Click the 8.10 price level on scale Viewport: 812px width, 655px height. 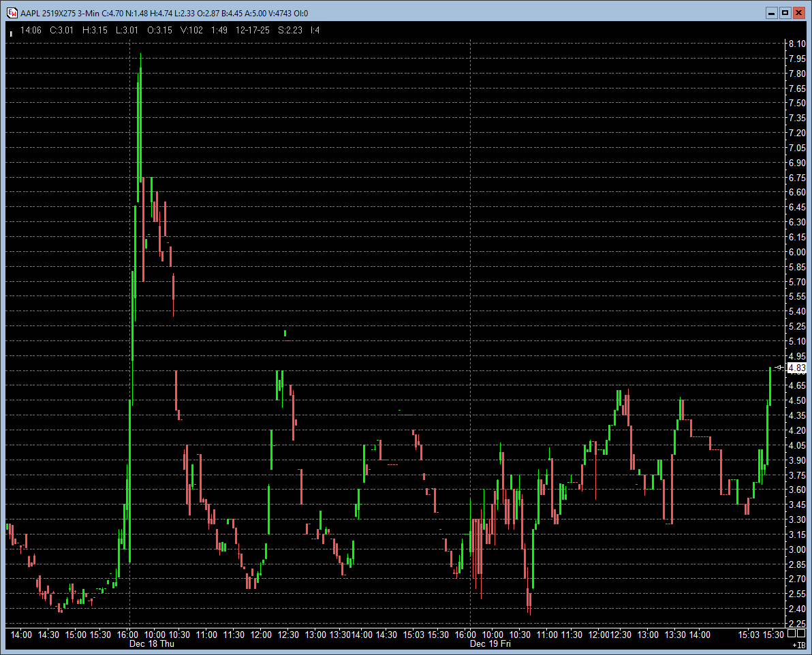click(796, 44)
